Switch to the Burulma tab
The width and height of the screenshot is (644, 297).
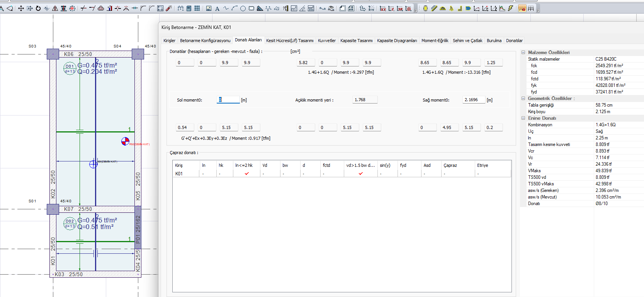click(x=494, y=41)
